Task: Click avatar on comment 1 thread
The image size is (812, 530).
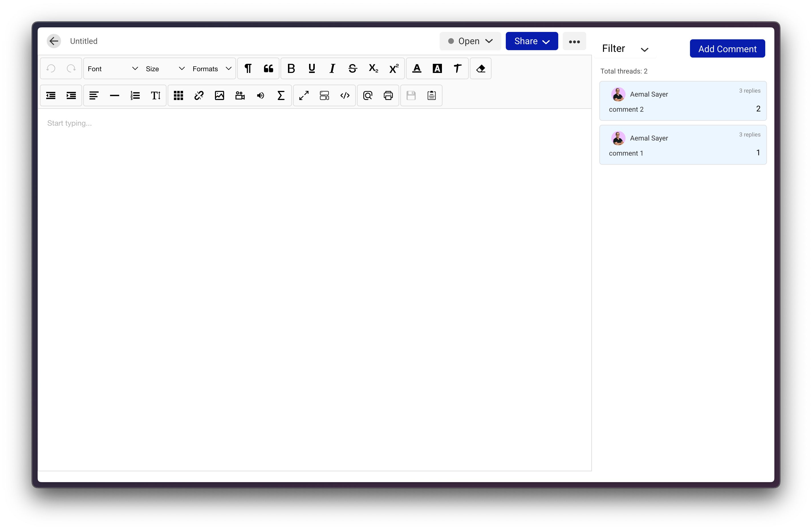Action: 618,138
